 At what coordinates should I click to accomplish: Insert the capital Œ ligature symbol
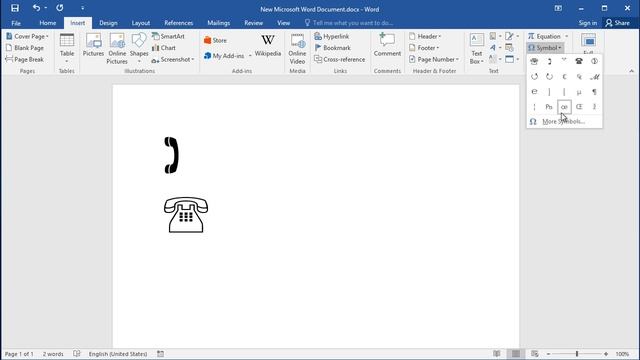point(579,107)
